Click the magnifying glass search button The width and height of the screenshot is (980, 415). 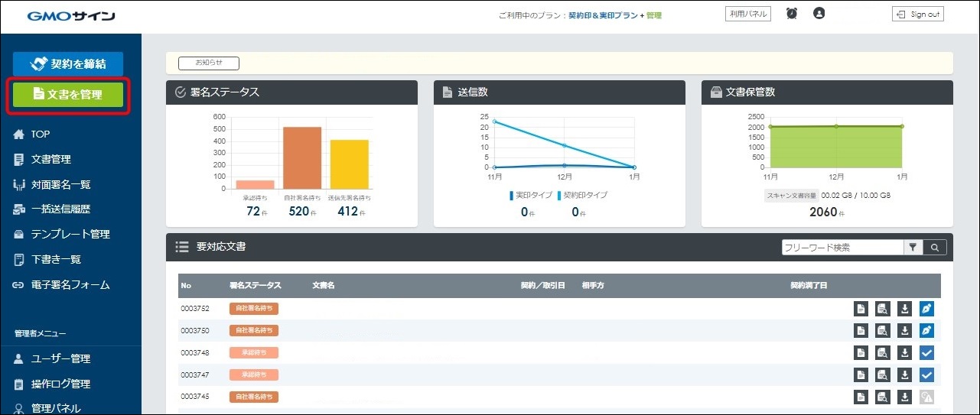[x=935, y=248]
